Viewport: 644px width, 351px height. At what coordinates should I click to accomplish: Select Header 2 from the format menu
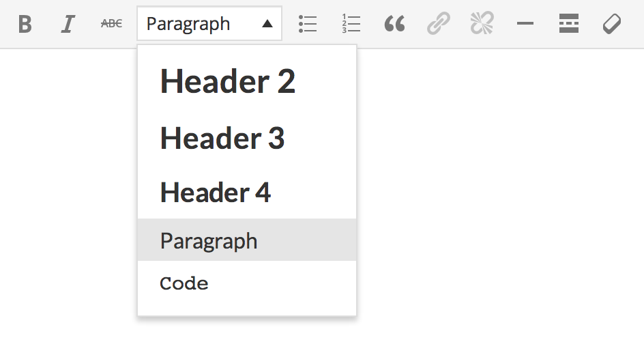[x=227, y=82]
